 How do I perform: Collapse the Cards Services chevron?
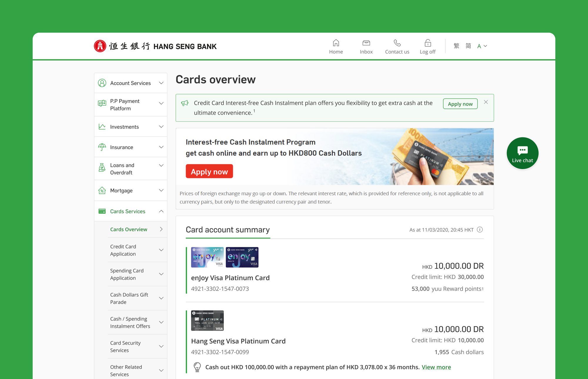pyautogui.click(x=161, y=211)
